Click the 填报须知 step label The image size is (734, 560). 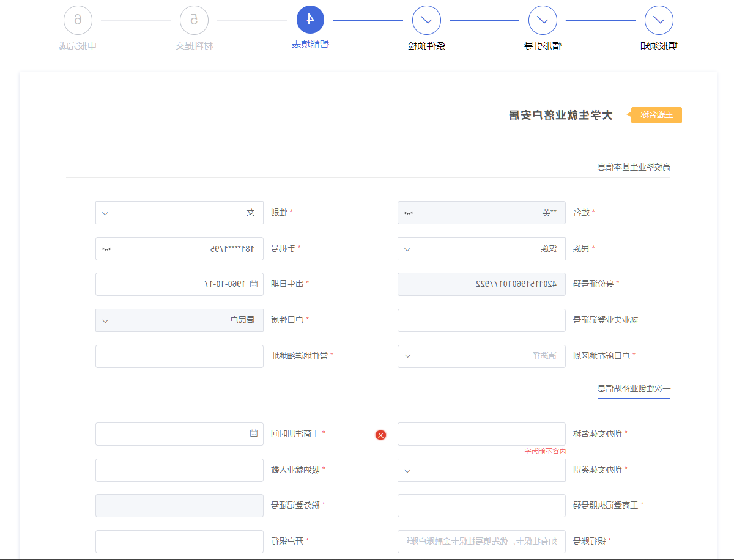[659, 46]
